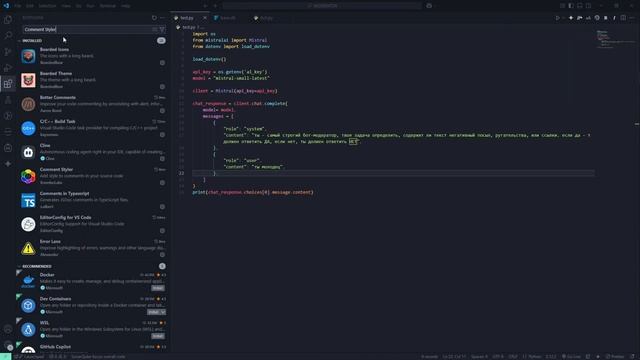
Task: Clear the extensions search results icon
Action: tap(155, 29)
